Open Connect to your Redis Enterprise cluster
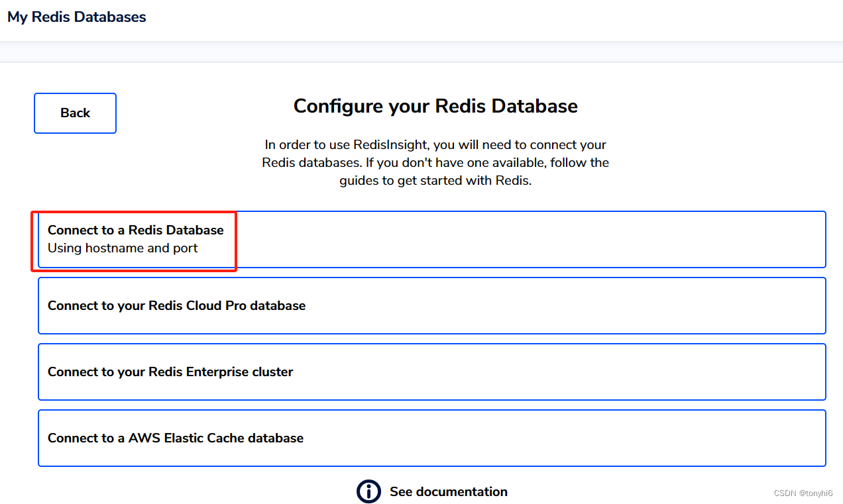 pos(432,372)
